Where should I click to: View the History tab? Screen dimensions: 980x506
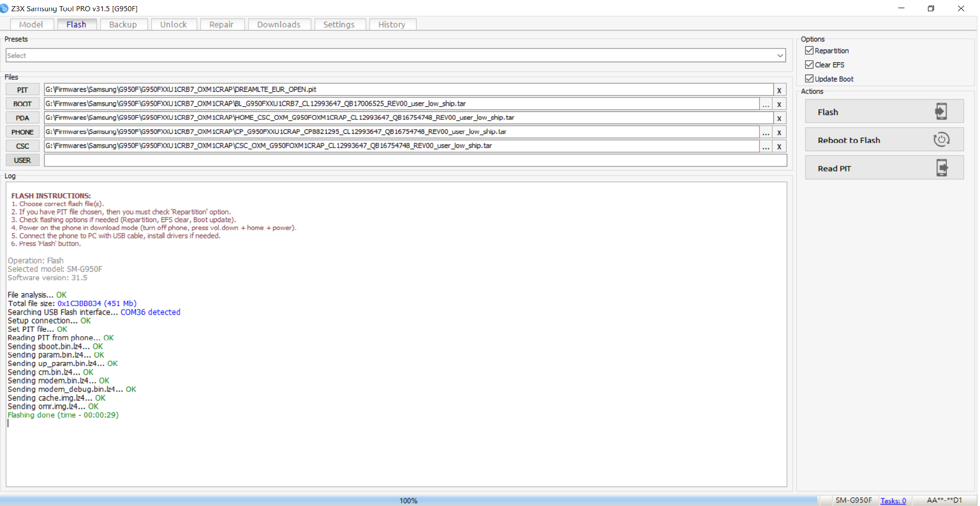click(x=391, y=25)
